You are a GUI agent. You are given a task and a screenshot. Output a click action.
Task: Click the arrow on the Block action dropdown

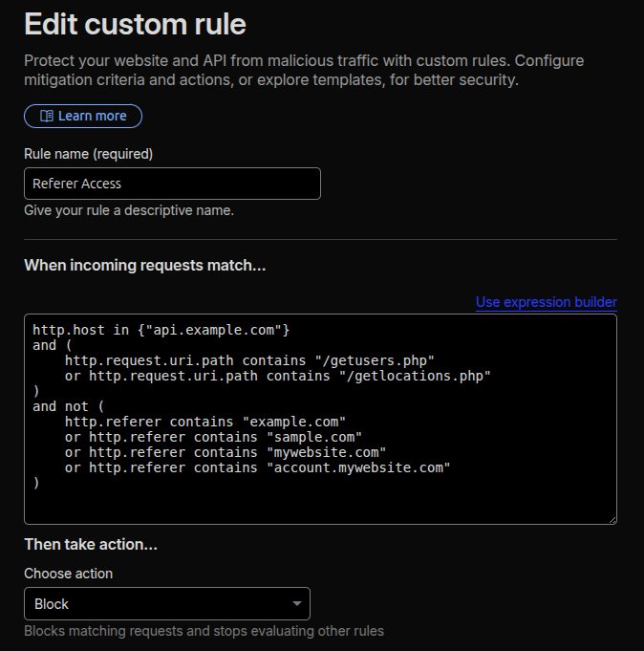coord(296,604)
